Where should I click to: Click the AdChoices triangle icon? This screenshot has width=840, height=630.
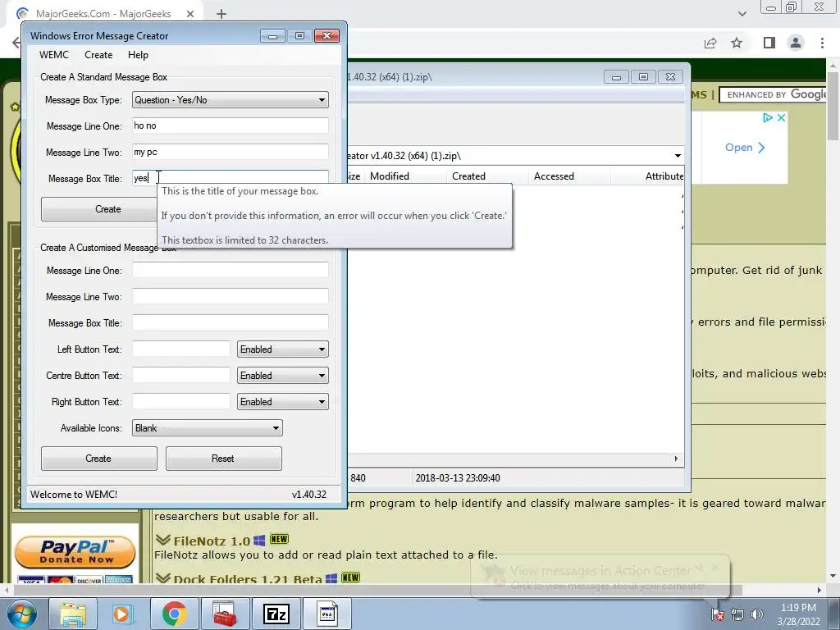tap(768, 118)
